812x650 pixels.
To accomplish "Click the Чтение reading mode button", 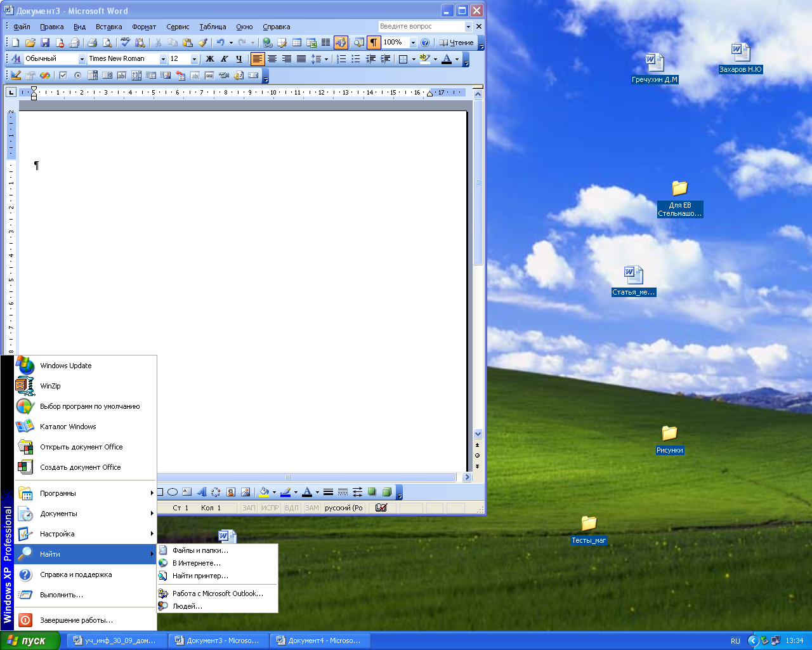I will click(x=457, y=43).
